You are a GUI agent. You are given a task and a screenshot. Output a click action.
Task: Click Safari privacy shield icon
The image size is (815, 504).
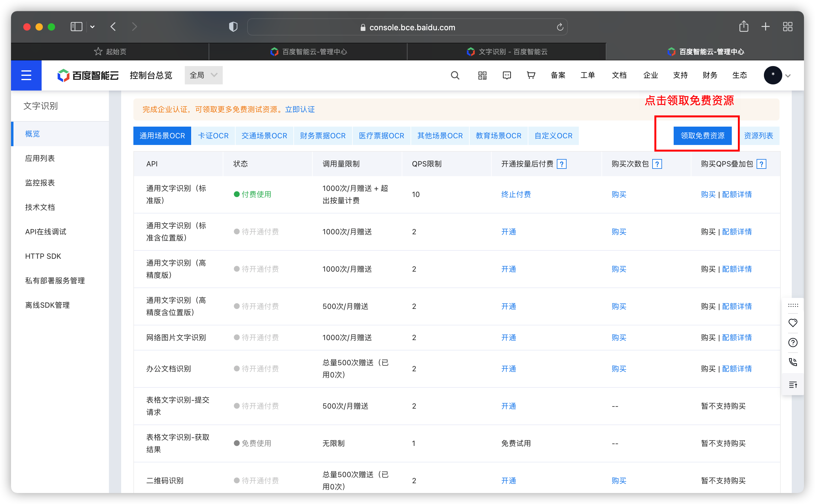tap(233, 27)
